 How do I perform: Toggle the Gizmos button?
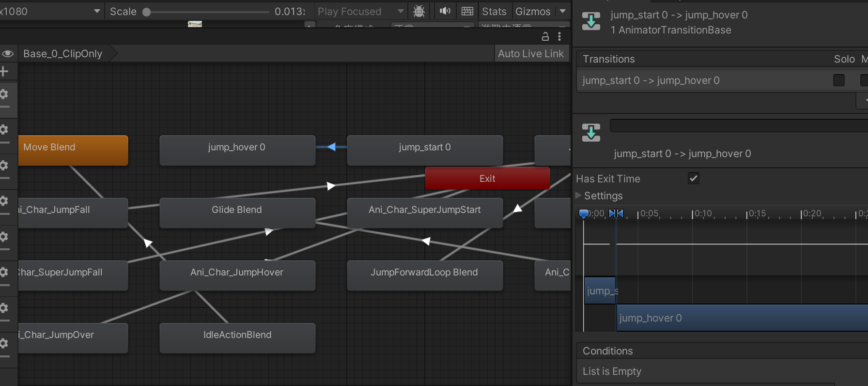tap(533, 11)
